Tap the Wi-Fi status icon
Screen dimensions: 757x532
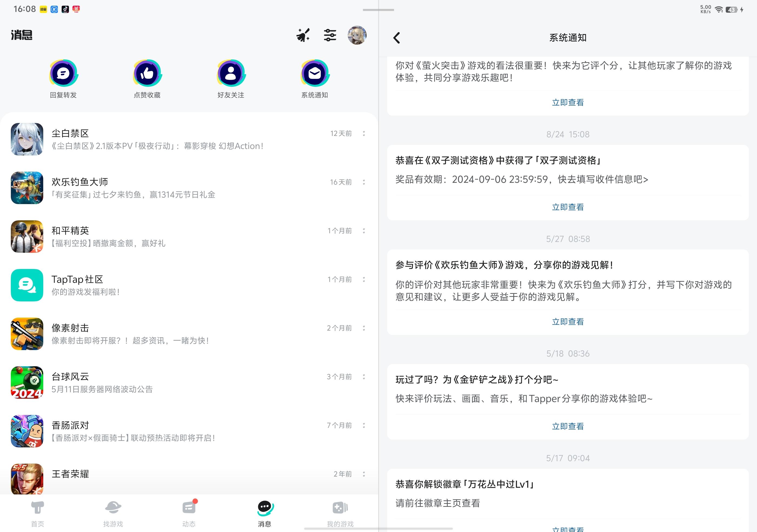click(719, 9)
